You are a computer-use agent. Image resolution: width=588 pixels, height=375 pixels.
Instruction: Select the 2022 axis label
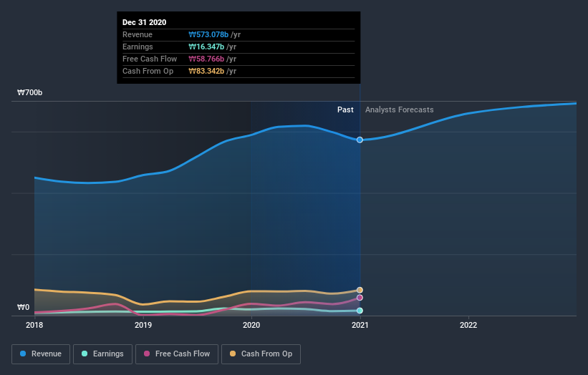[468, 325]
